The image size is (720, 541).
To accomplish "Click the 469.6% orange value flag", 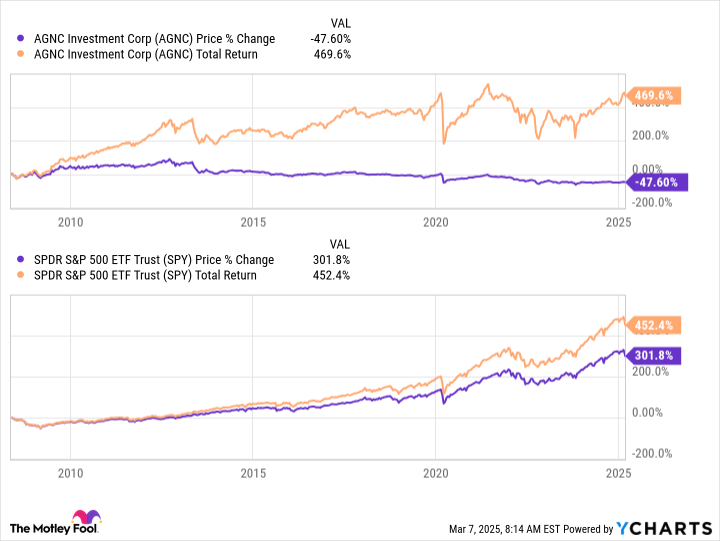I will 656,96.
